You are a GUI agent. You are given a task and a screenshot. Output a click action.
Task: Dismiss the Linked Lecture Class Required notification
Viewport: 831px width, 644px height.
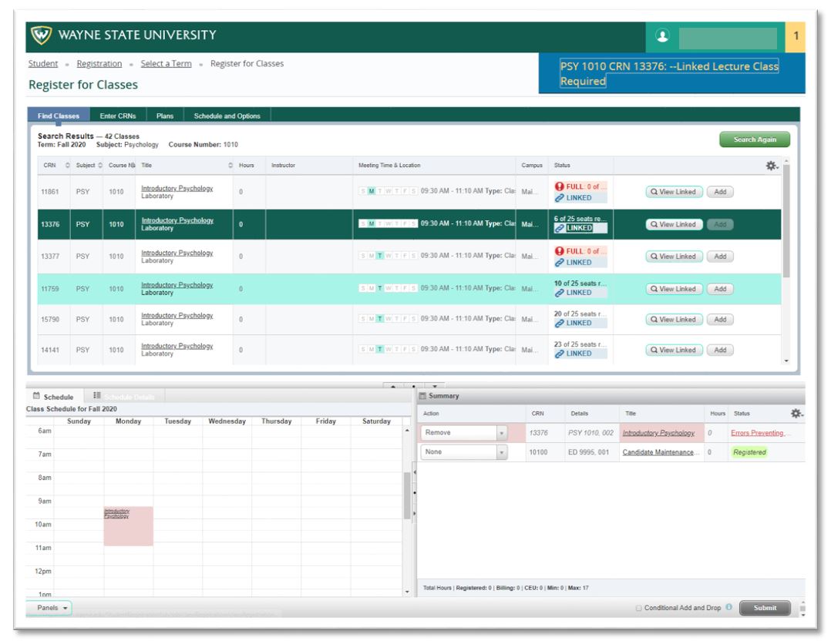click(x=671, y=74)
